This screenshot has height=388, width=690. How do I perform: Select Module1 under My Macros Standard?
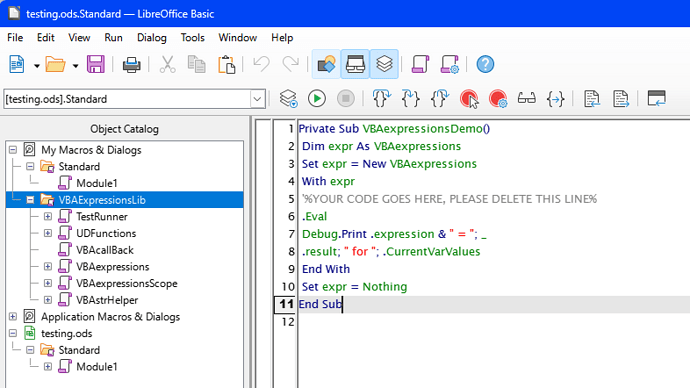97,183
